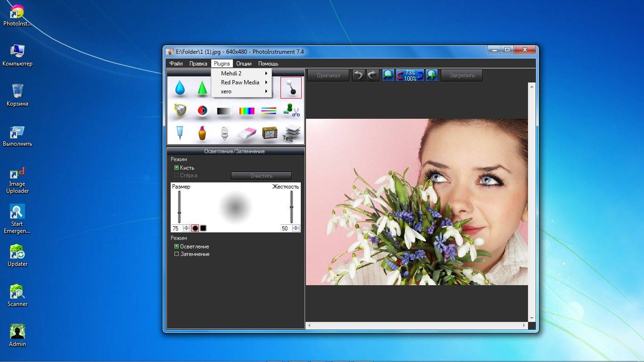644x362 pixels.
Task: Open the Выполнить desktop shortcut
Action: [17, 136]
